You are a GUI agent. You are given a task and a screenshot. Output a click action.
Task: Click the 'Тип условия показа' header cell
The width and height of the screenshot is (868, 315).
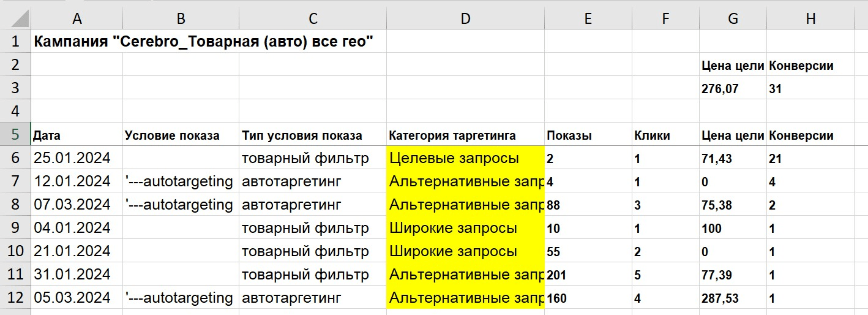pos(302,136)
